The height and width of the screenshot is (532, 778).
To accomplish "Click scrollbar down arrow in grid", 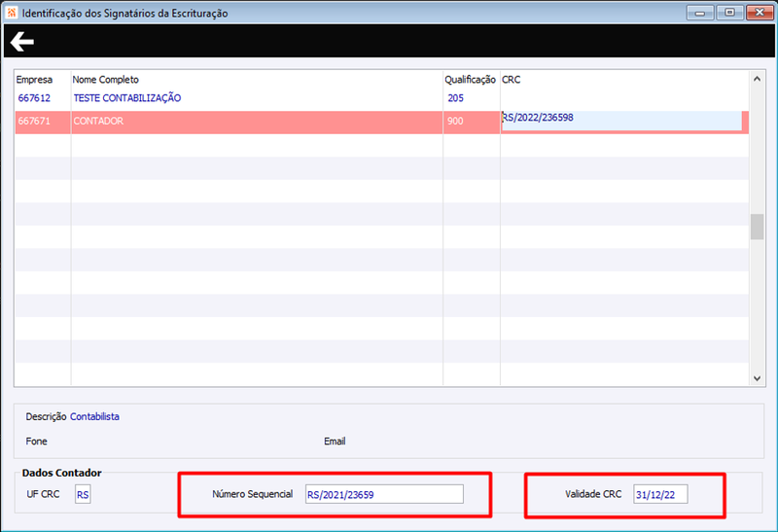I will coord(757,378).
